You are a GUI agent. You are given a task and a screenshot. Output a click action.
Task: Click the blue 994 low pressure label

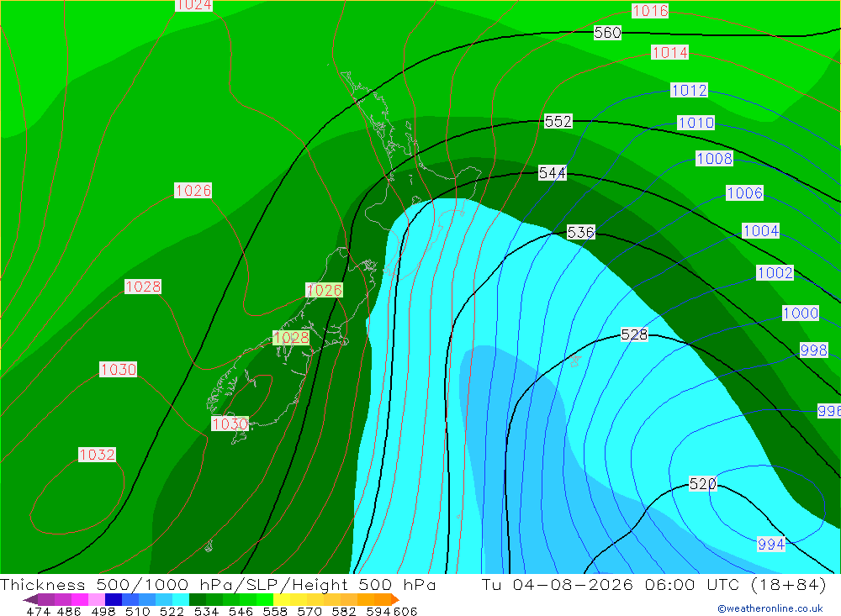click(771, 545)
